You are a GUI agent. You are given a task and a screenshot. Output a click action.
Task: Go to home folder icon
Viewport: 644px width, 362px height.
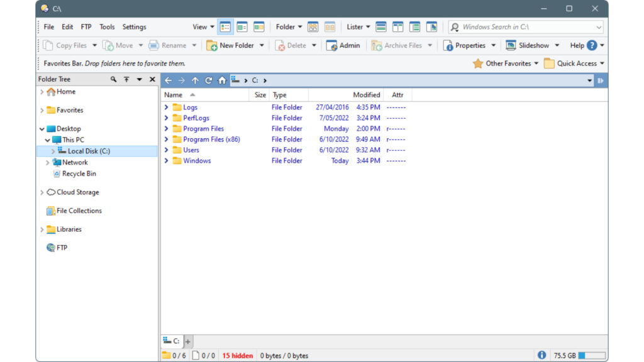(222, 80)
